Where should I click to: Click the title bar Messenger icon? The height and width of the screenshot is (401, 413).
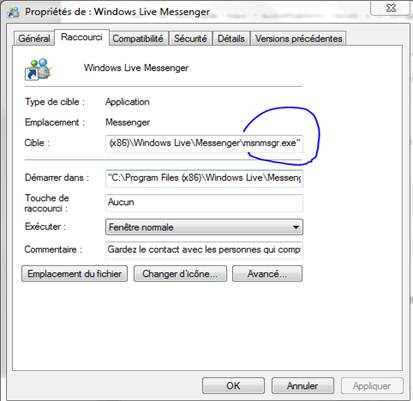click(13, 12)
